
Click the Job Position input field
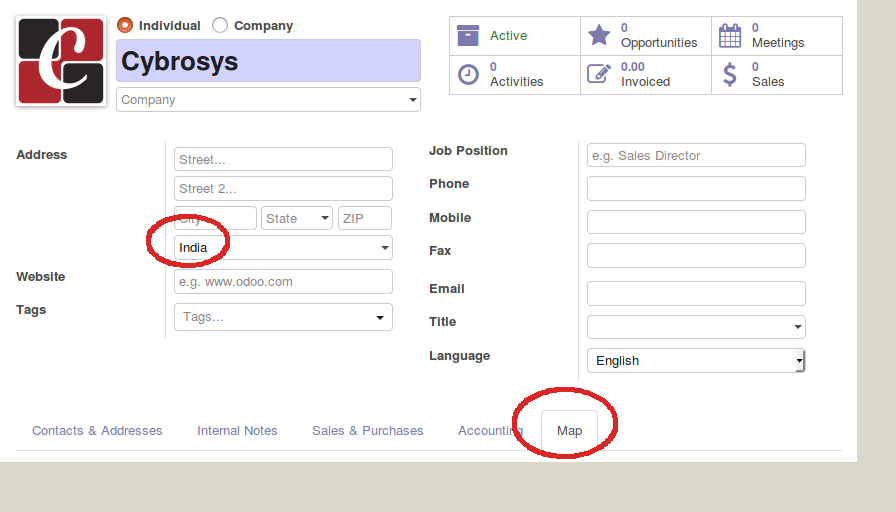tap(696, 155)
